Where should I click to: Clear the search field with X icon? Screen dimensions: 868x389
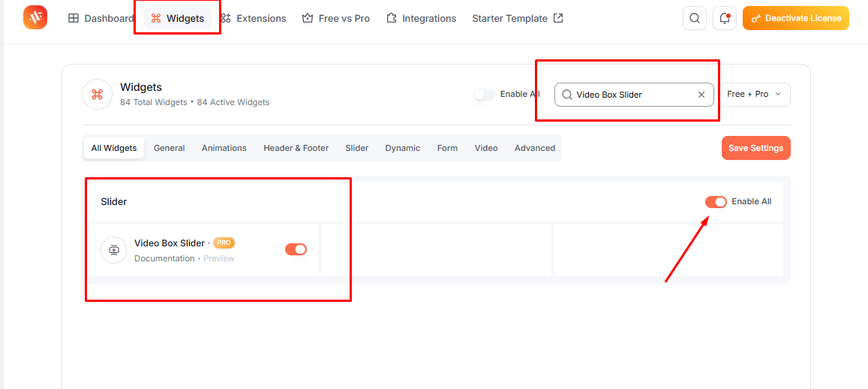701,95
